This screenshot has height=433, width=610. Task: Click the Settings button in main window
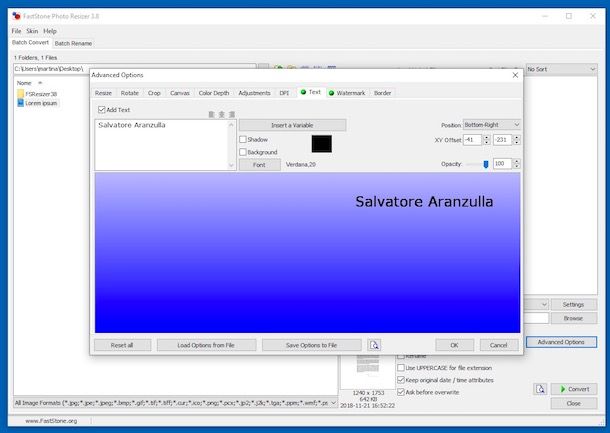[573, 304]
